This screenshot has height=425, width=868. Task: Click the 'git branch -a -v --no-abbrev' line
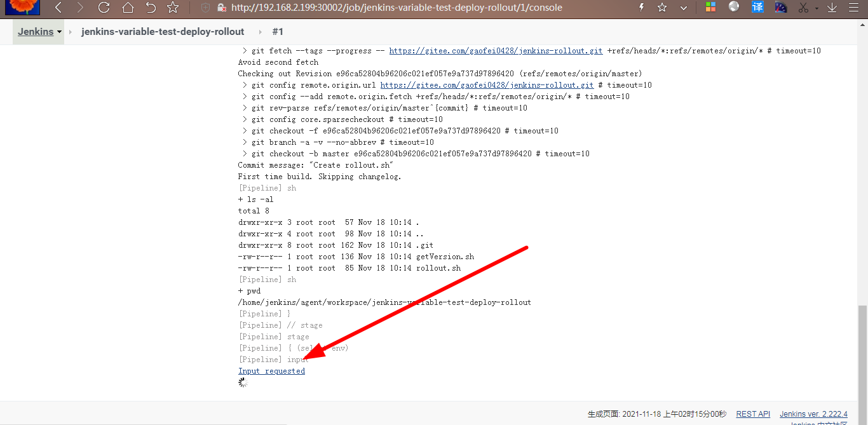[338, 142]
